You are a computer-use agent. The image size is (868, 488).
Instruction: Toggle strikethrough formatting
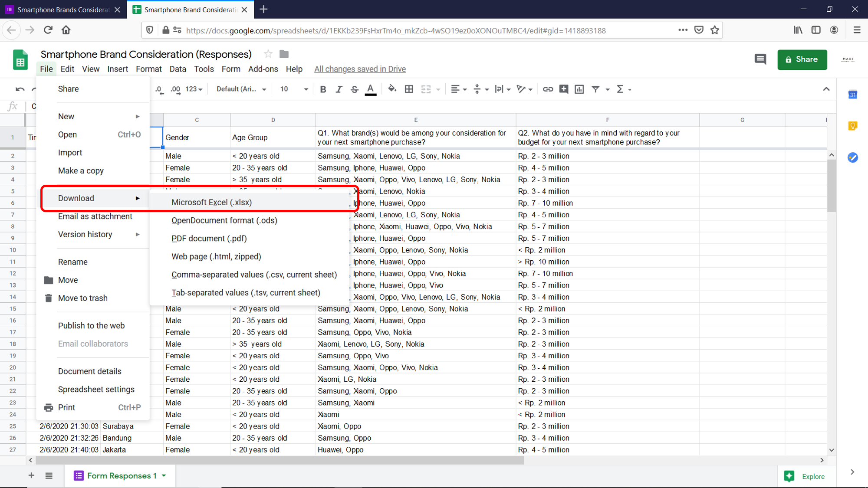click(x=354, y=89)
